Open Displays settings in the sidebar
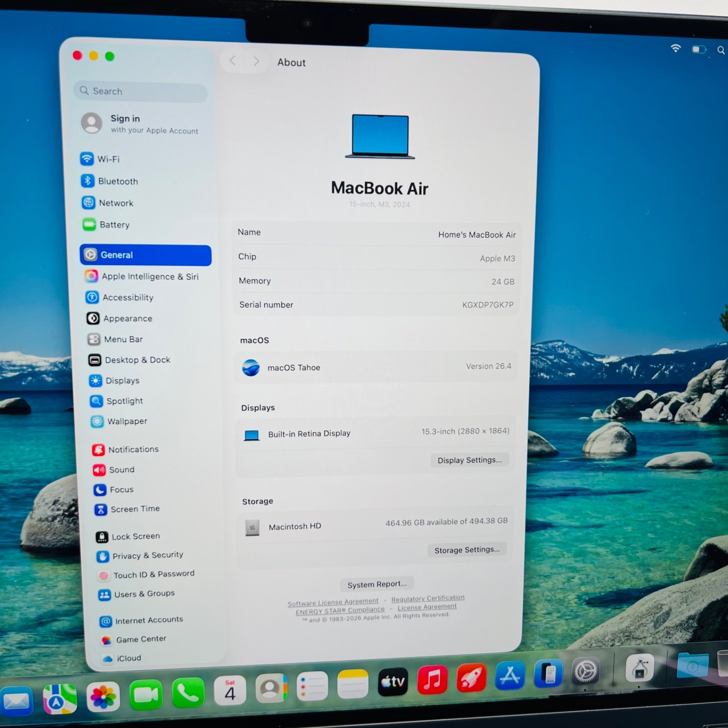728x728 pixels. click(x=122, y=381)
